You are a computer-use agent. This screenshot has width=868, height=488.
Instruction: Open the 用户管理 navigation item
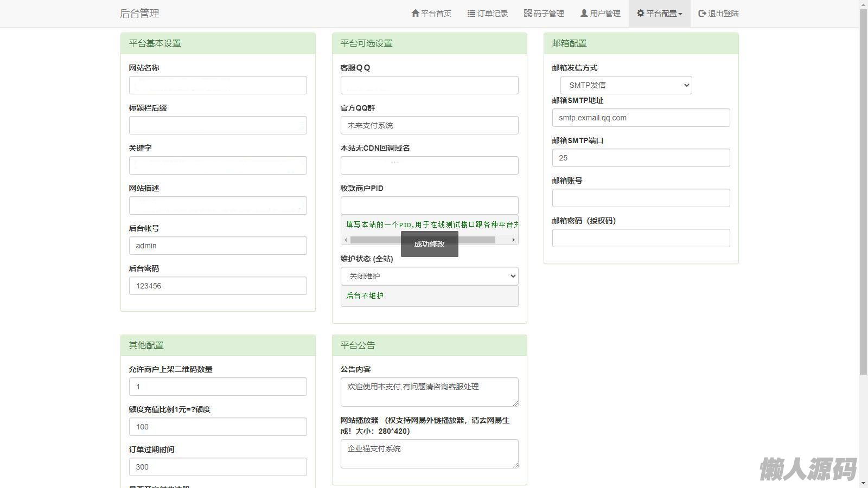tap(605, 14)
